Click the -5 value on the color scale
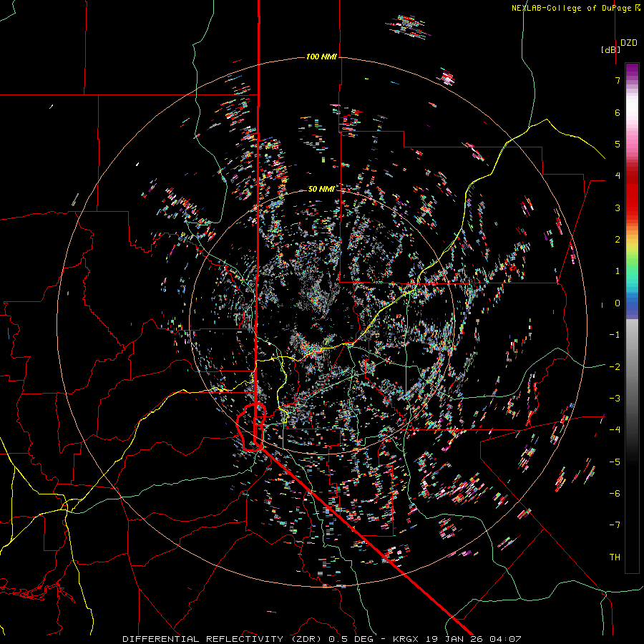This screenshot has width=644, height=644. coord(615,462)
